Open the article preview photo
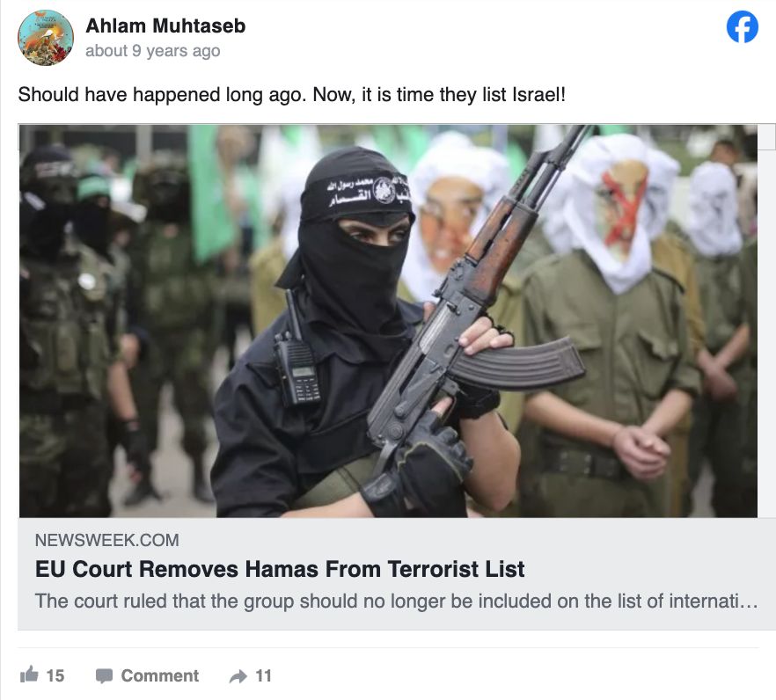The height and width of the screenshot is (700, 776). pos(388,321)
